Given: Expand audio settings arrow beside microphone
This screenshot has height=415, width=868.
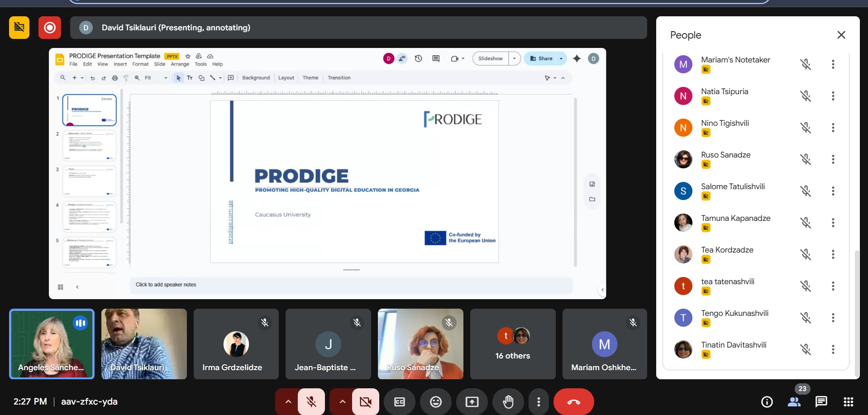Looking at the screenshot, I should pos(288,402).
